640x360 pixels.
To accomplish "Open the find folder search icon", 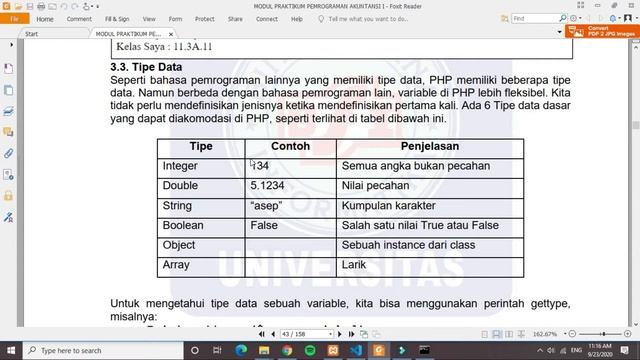I will coord(505,18).
